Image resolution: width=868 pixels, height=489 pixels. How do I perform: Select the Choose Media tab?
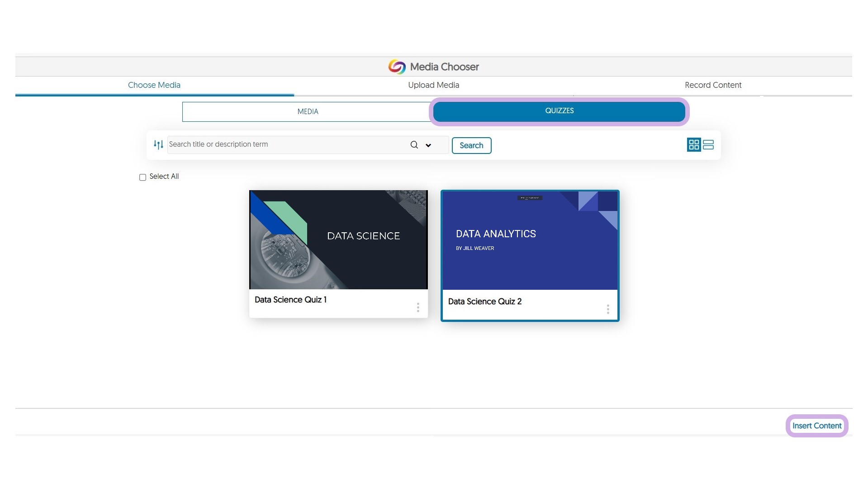click(x=154, y=85)
